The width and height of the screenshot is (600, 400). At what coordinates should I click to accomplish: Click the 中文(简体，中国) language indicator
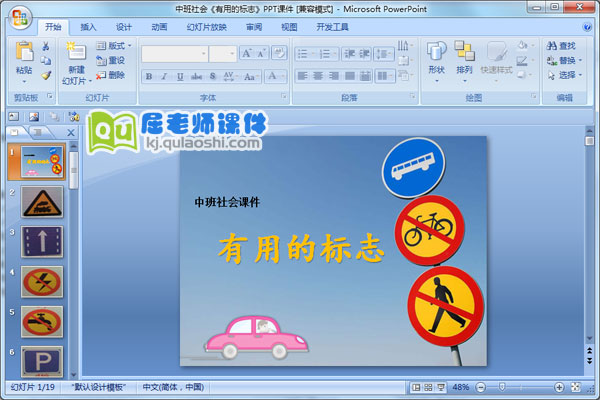(173, 387)
